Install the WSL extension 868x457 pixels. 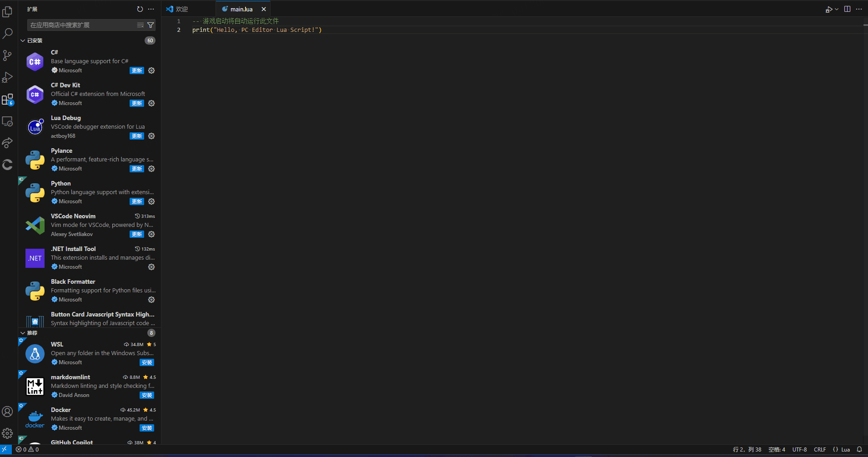pos(146,362)
